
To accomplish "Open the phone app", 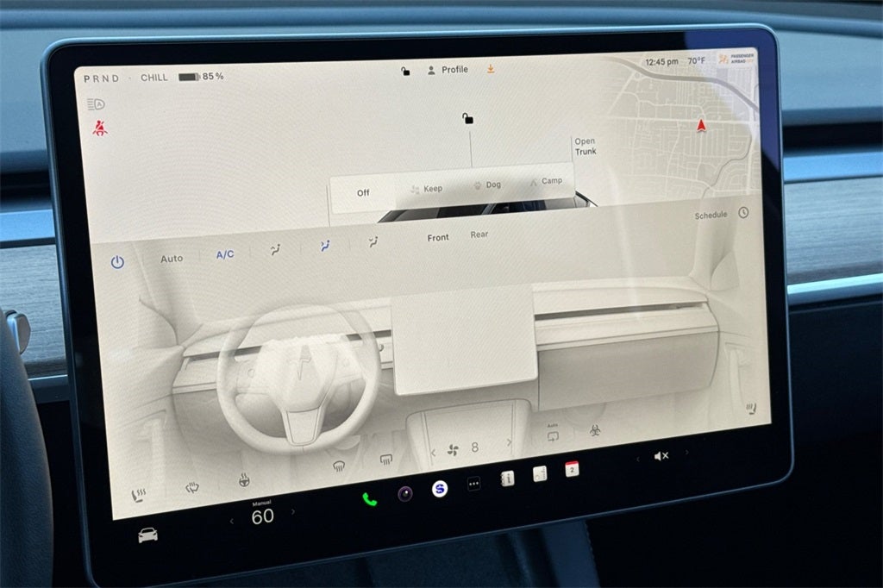I will (369, 500).
